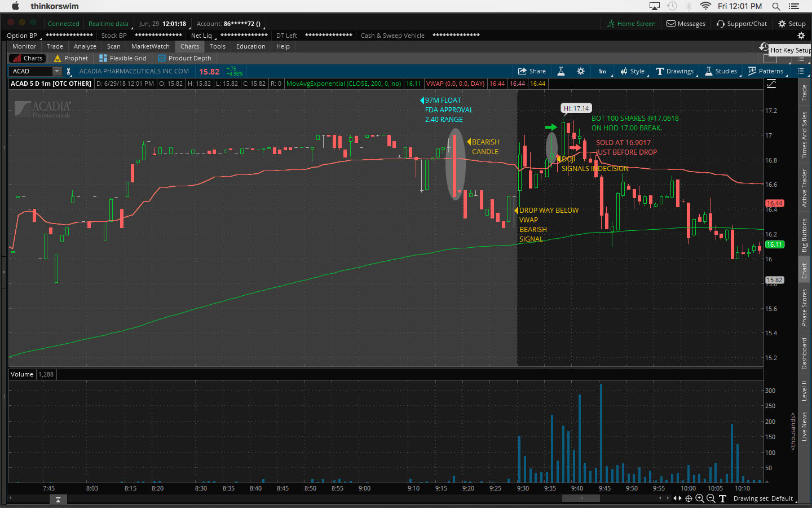Image resolution: width=812 pixels, height=508 pixels.
Task: Click the gear icon below Setup
Action: click(x=801, y=36)
